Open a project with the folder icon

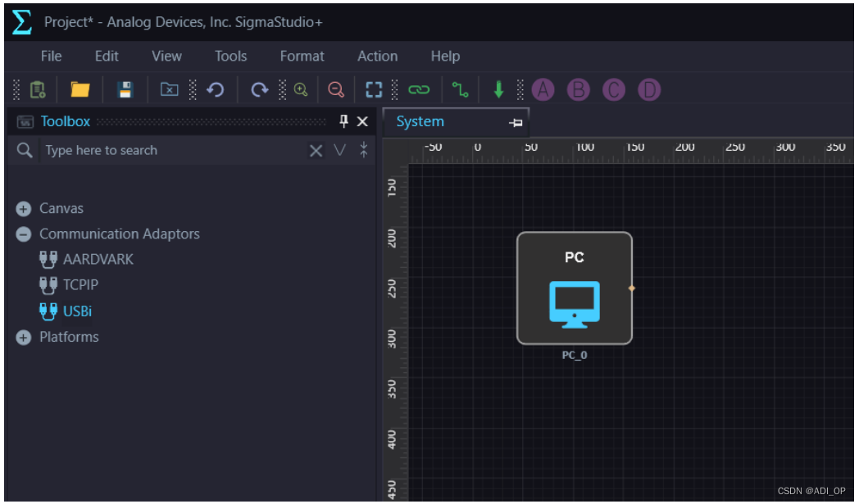80,89
